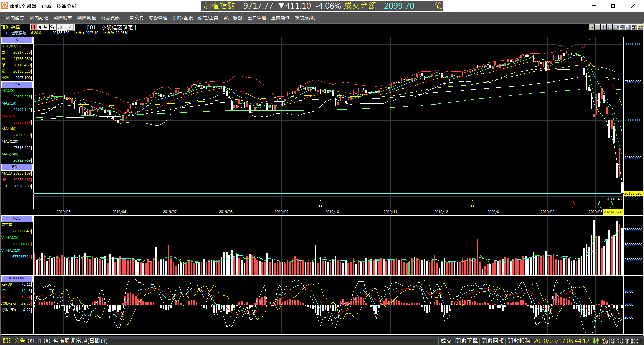Click the gold S coin status icon
644x345 pixels.
coord(605,341)
